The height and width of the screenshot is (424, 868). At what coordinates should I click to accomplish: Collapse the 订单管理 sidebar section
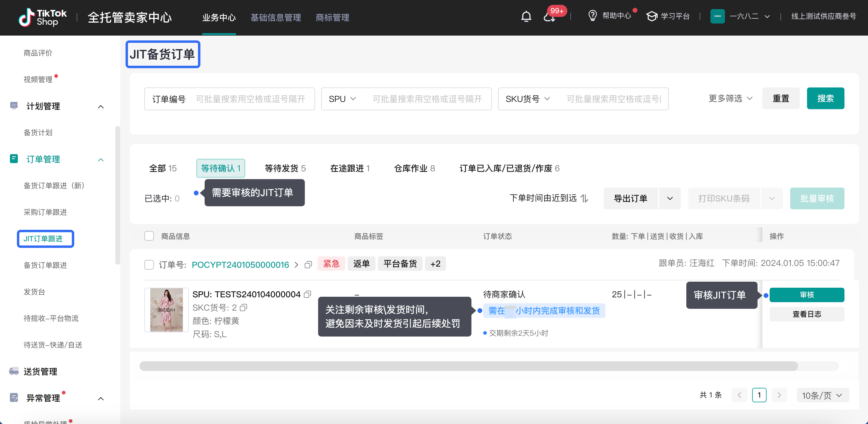(101, 160)
